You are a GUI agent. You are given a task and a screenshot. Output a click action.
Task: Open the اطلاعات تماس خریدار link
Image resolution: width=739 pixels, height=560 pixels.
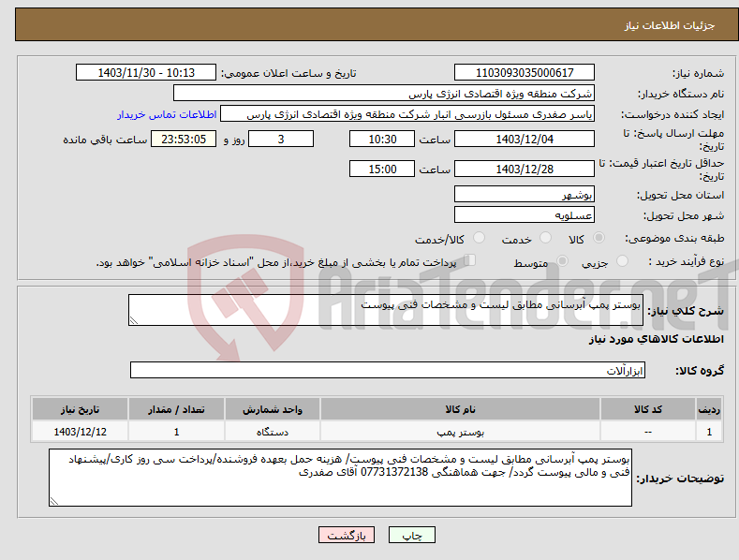(x=167, y=114)
